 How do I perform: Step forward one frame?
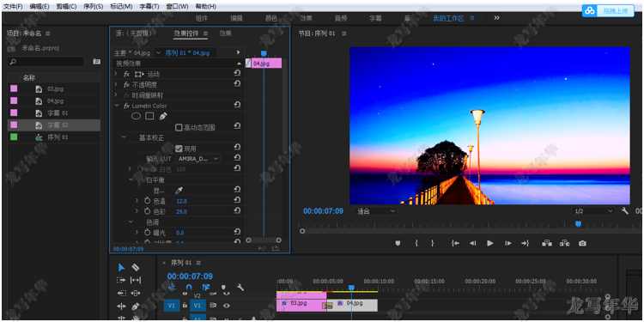pyautogui.click(x=508, y=243)
